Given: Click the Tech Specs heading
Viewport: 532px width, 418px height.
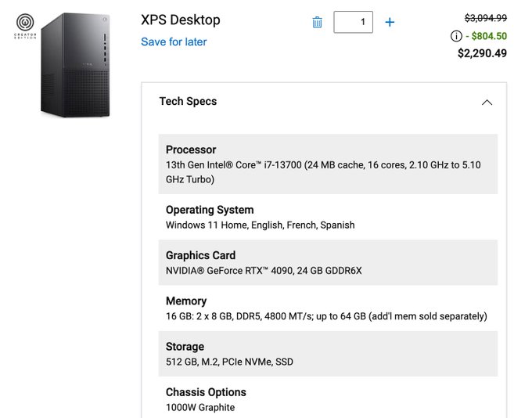Looking at the screenshot, I should point(188,101).
